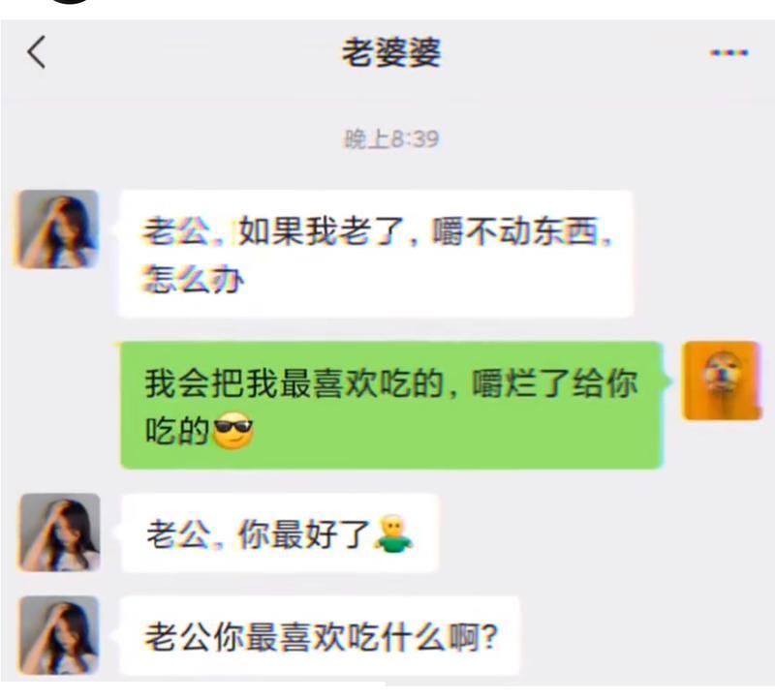Viewport: 775px width, 700px height.
Task: Tap the back arrow icon
Action: (36, 51)
